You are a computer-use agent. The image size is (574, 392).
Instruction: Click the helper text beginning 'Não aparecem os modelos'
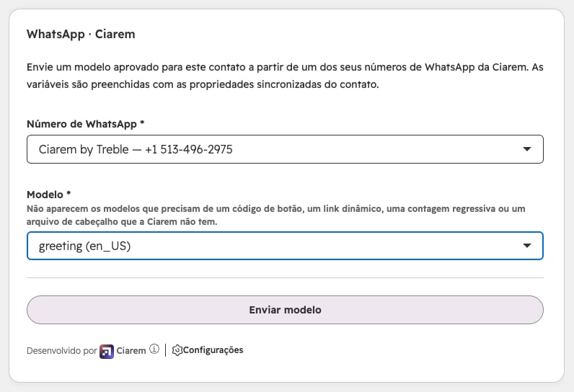pyautogui.click(x=276, y=215)
